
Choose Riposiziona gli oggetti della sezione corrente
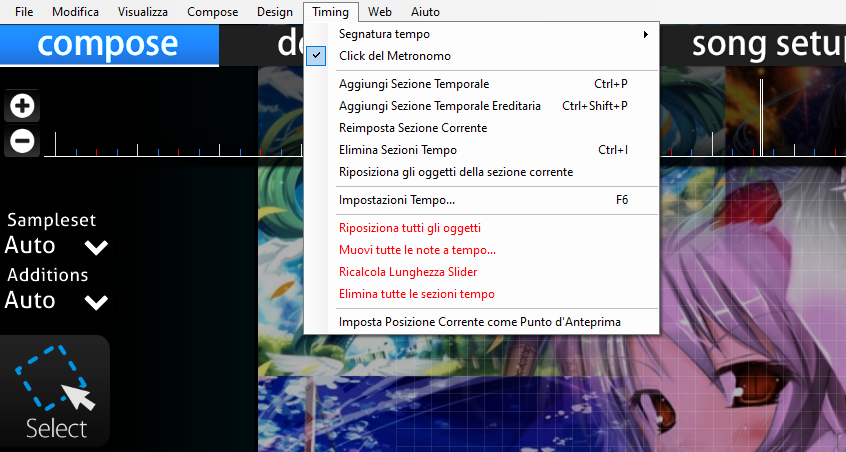[x=482, y=172]
